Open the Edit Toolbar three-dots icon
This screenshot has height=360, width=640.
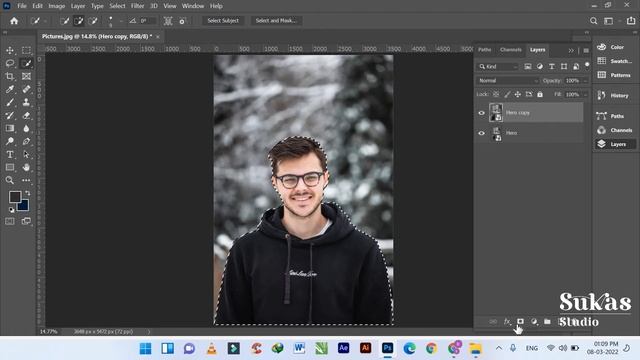point(26,180)
